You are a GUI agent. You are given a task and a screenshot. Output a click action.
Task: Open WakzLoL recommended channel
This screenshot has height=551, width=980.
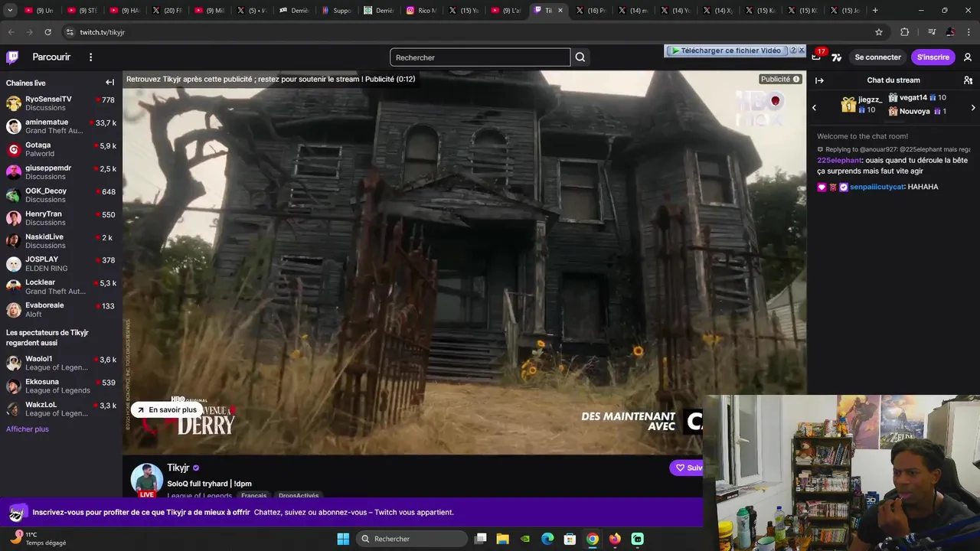click(61, 409)
